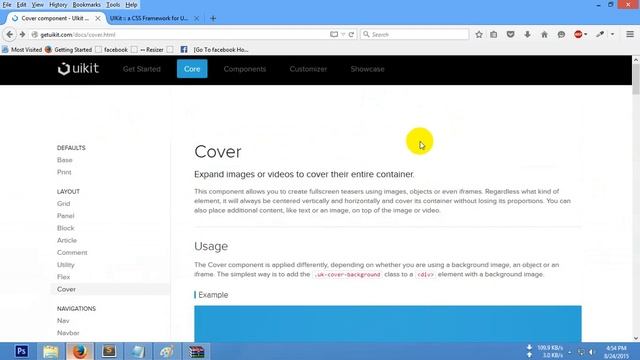Click the site identity globe icon in address bar
This screenshot has width=640, height=360.
tap(35, 35)
